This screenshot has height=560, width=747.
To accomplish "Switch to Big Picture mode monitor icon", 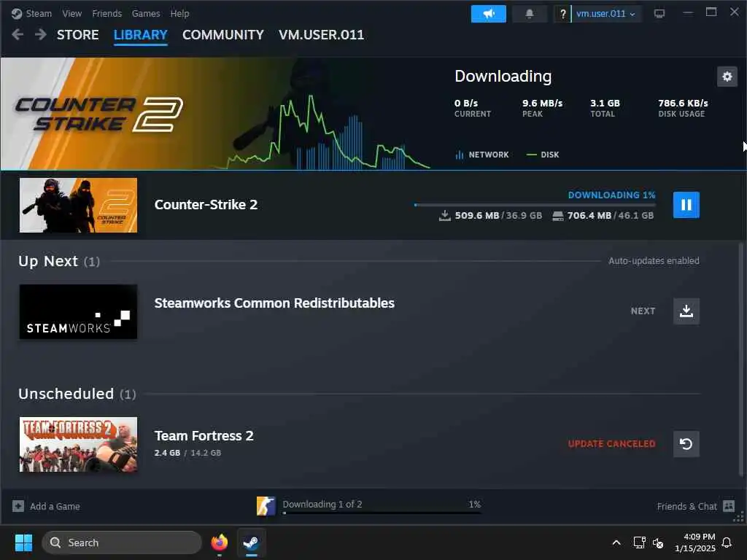I will 659,14.
